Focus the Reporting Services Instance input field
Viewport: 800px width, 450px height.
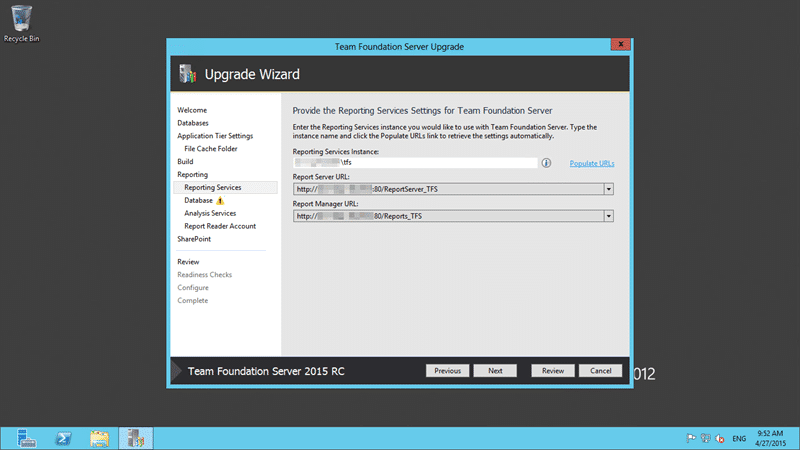tap(415, 163)
